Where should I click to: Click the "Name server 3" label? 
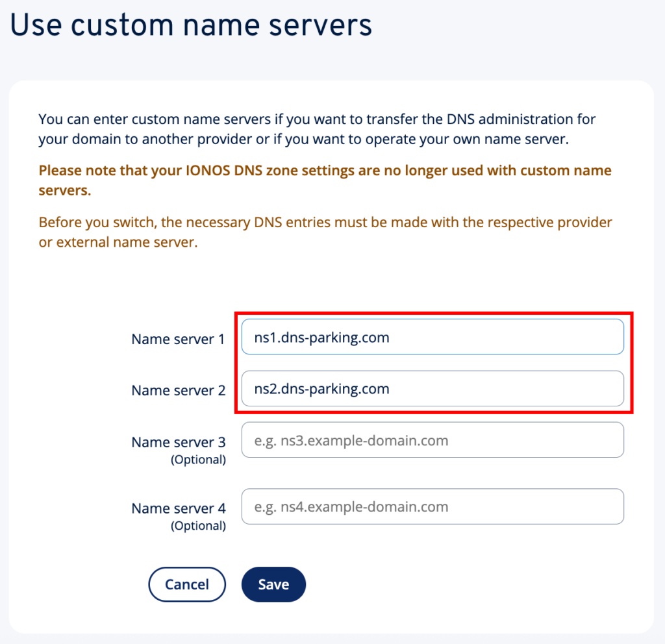pos(178,442)
